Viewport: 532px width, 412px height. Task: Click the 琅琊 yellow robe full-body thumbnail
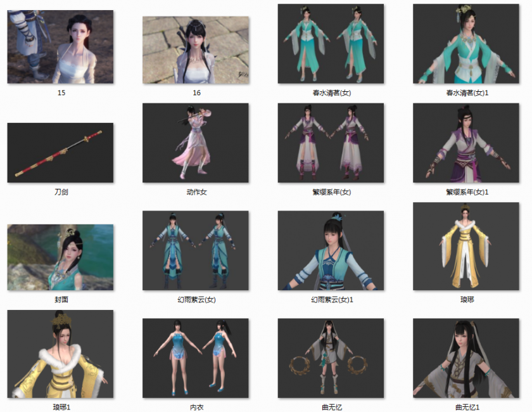466,246
